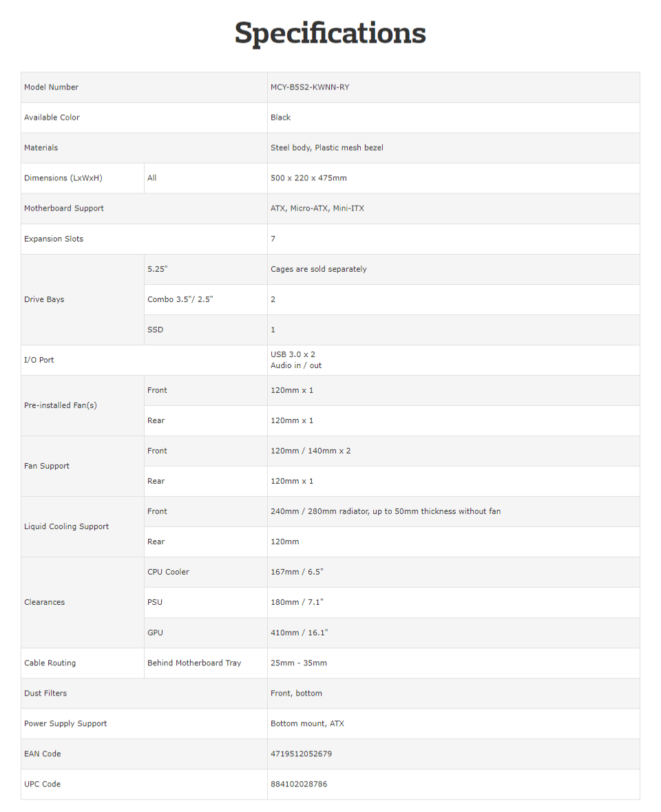This screenshot has height=812, width=661.
Task: Select the CPU Cooler clearance label
Action: pyautogui.click(x=168, y=572)
